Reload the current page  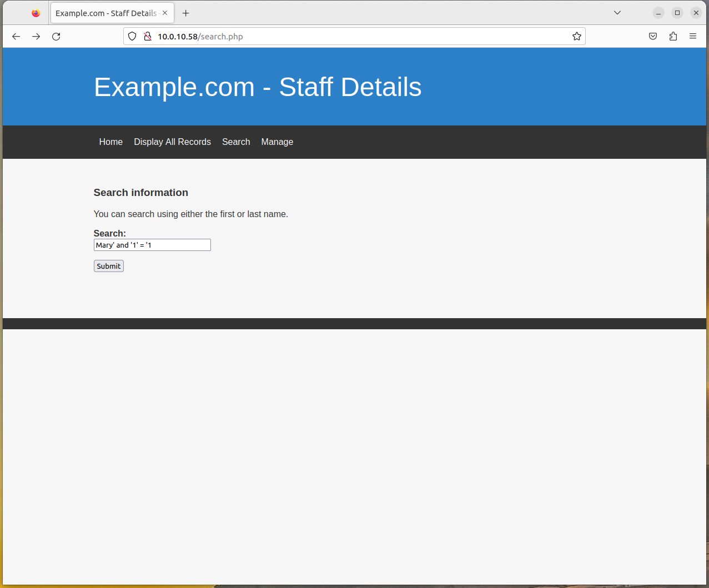(56, 37)
